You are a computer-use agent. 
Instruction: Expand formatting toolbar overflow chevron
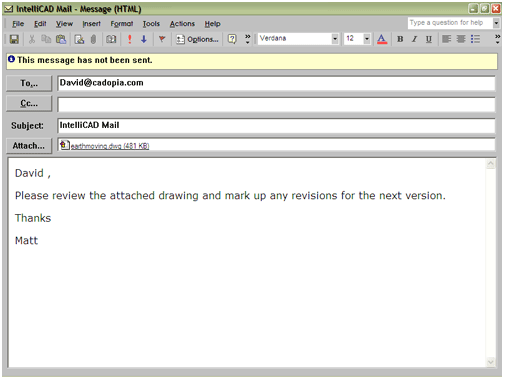coord(497,39)
